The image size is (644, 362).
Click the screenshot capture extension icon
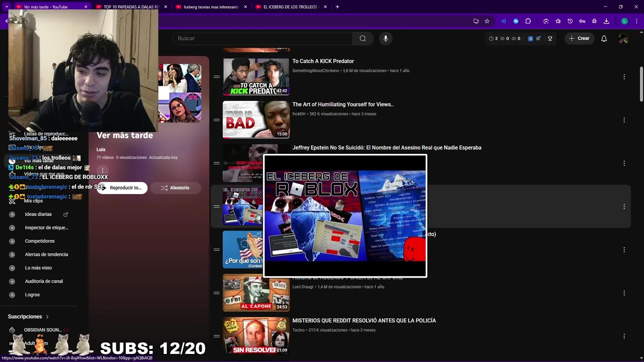[x=546, y=21]
